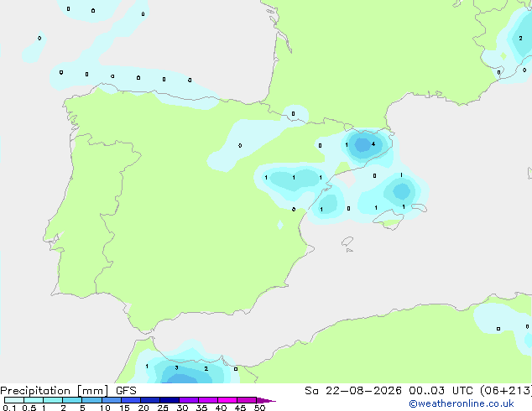Select legend swatch between 40 and 45
This screenshot has height=411, width=532.
click(227, 400)
